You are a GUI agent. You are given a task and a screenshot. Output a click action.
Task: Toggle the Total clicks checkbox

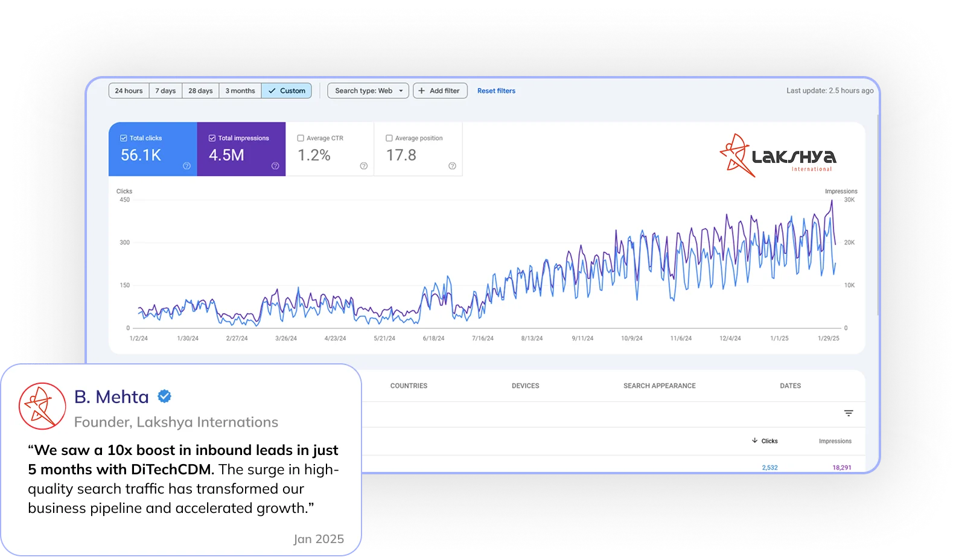pyautogui.click(x=124, y=138)
